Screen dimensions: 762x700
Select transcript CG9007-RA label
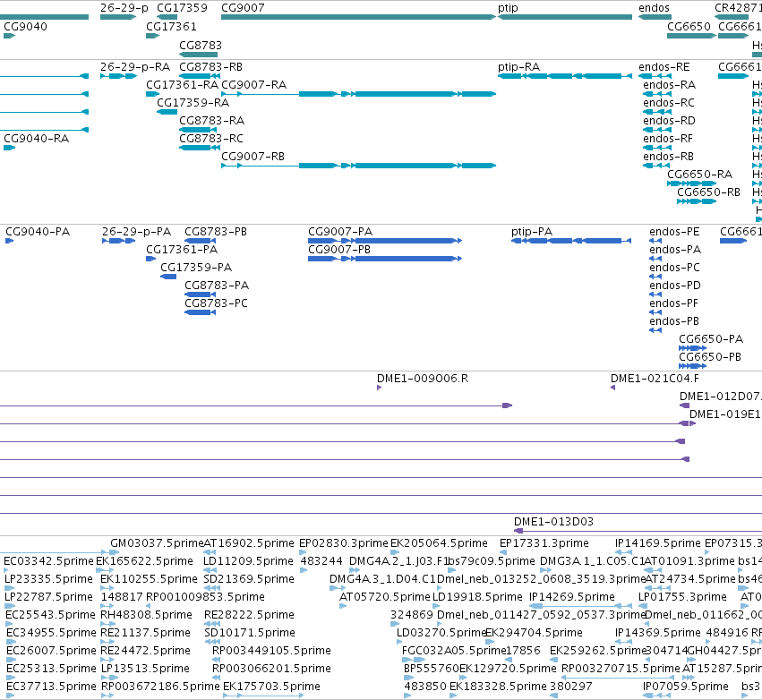253,85
